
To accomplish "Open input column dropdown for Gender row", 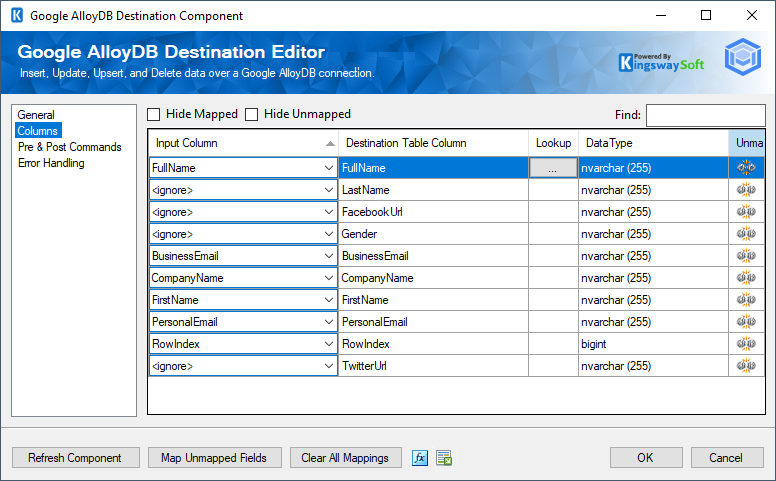I will pyautogui.click(x=329, y=234).
